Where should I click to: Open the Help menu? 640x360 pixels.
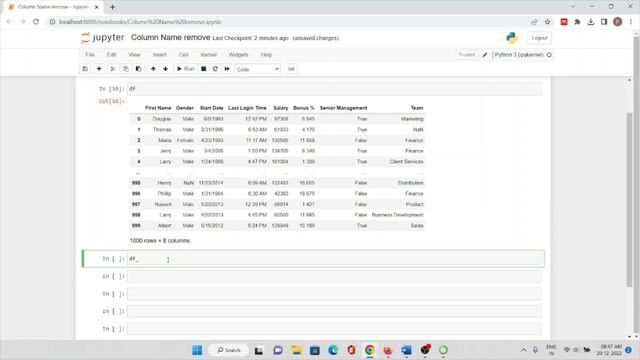click(266, 55)
